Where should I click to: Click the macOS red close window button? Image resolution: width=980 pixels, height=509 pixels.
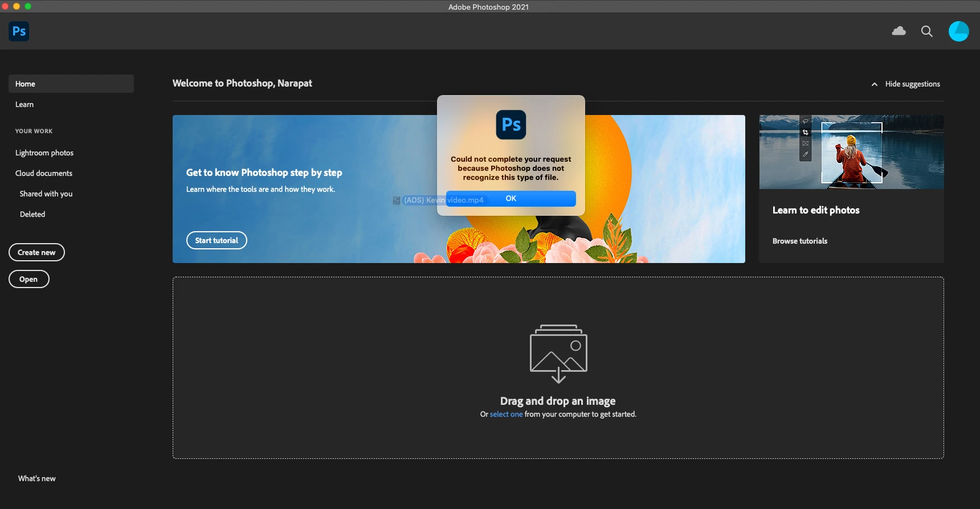click(x=5, y=6)
